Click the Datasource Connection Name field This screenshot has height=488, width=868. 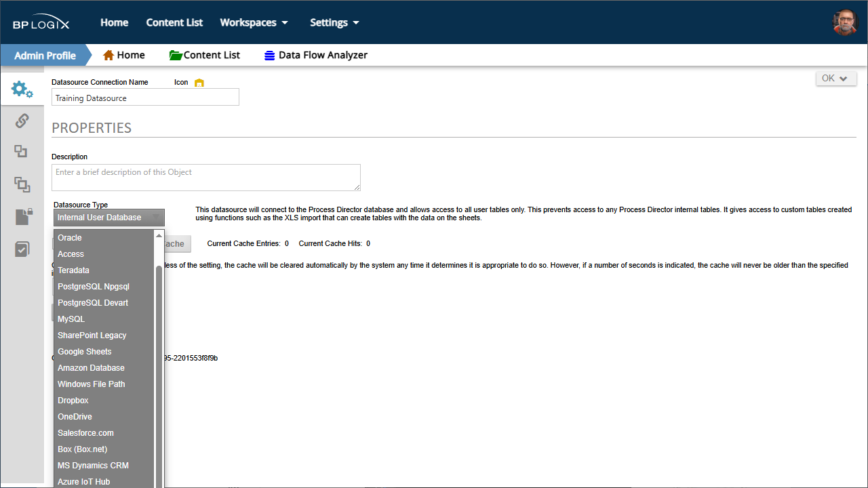click(x=145, y=98)
